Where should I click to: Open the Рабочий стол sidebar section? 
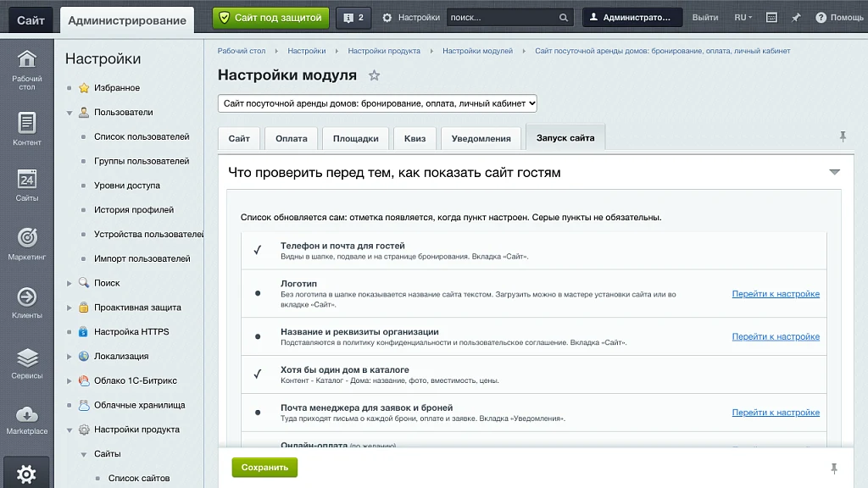26,70
